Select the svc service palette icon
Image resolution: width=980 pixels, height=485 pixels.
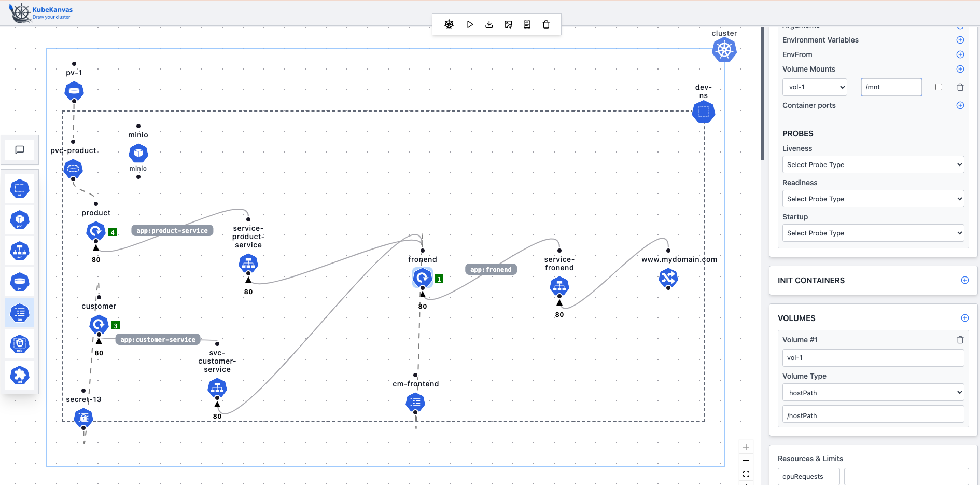click(x=20, y=251)
